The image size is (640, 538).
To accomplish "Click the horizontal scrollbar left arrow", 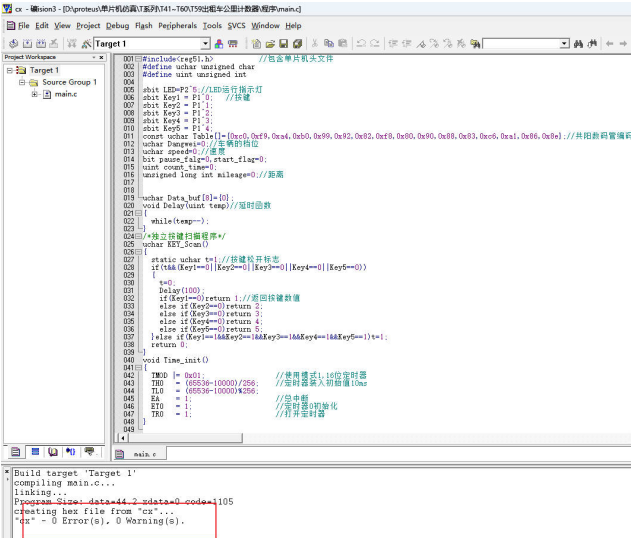I will click(x=123, y=438).
